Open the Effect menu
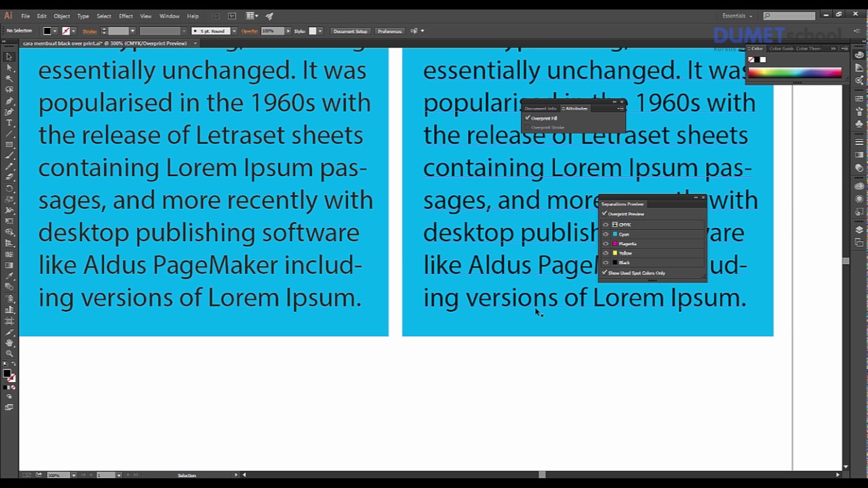 pos(126,16)
